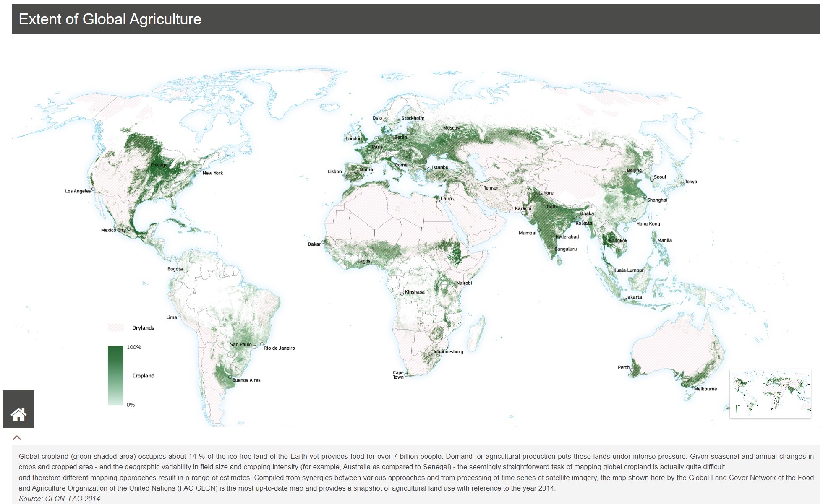This screenshot has width=823, height=504.
Task: Collapse the description panel chevron
Action: pyautogui.click(x=17, y=437)
